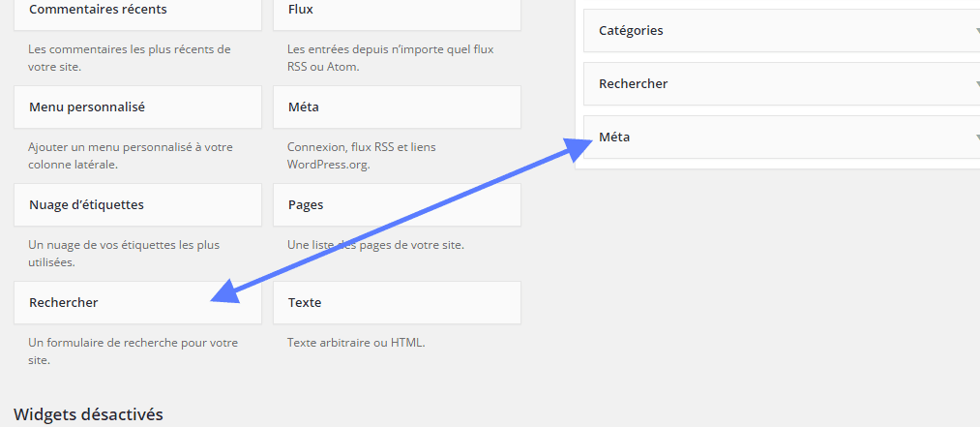Pick the Méta widget from available widgets
Screen dimensions: 980x427
[397, 107]
